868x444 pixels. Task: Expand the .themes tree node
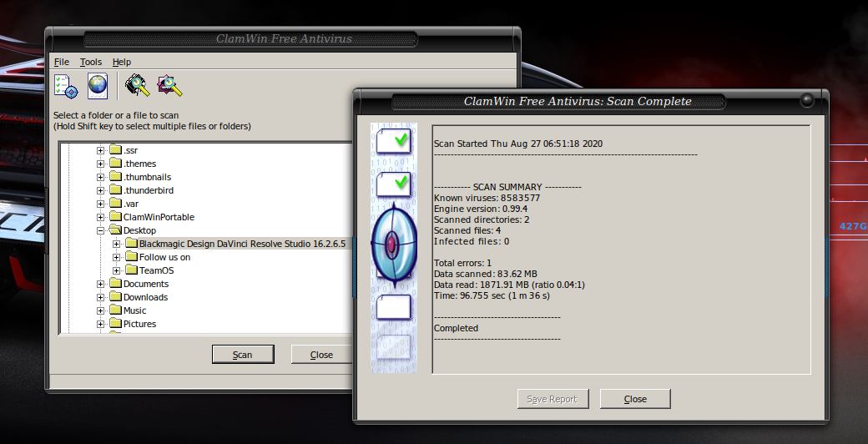tap(100, 164)
